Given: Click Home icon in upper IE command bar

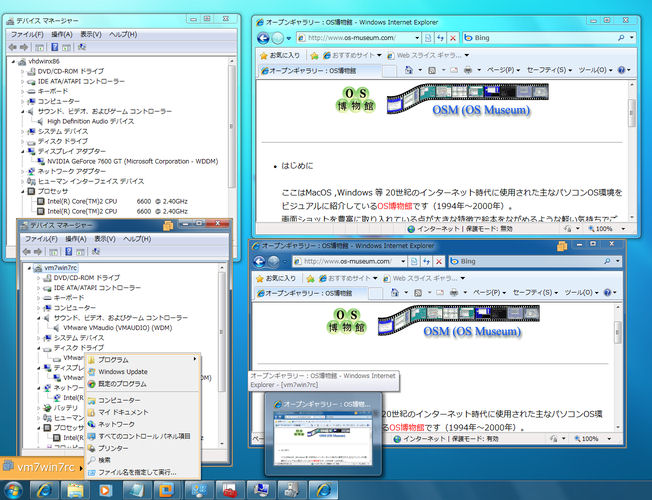Looking at the screenshot, I should (x=409, y=70).
